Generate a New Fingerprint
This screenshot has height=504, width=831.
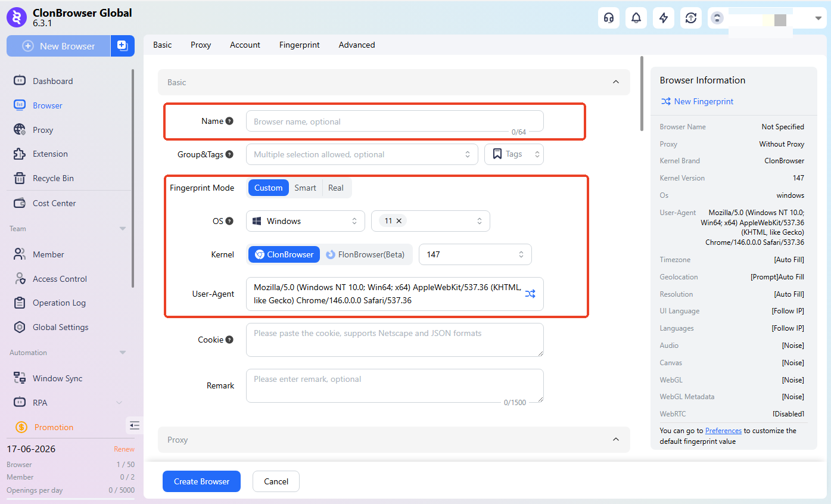point(697,101)
